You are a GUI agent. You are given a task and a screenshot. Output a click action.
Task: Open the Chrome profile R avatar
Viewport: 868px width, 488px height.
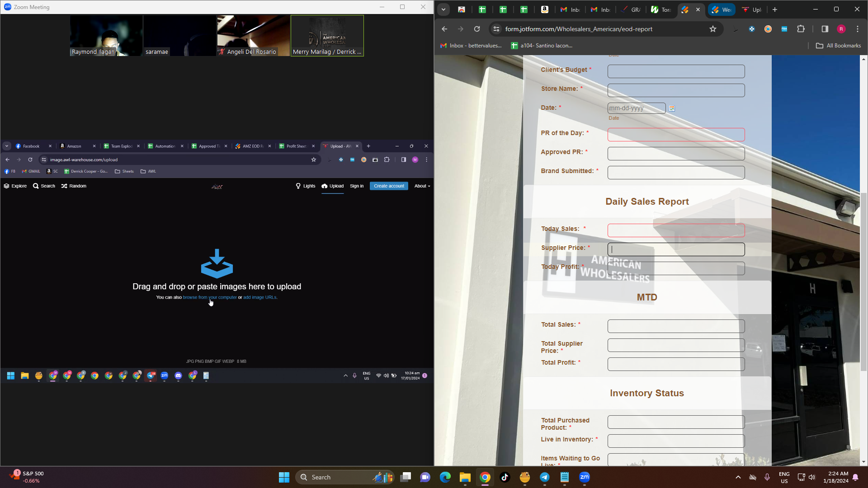pyautogui.click(x=841, y=29)
